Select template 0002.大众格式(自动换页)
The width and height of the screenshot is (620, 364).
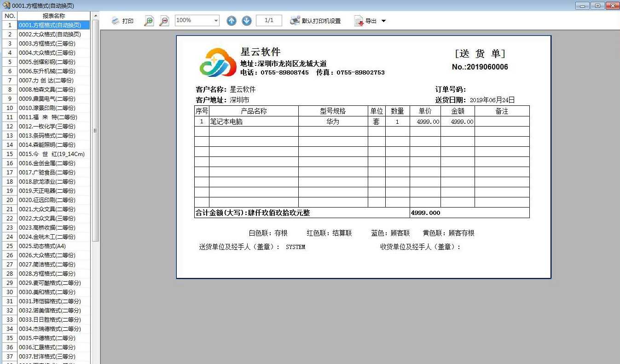pyautogui.click(x=45, y=34)
